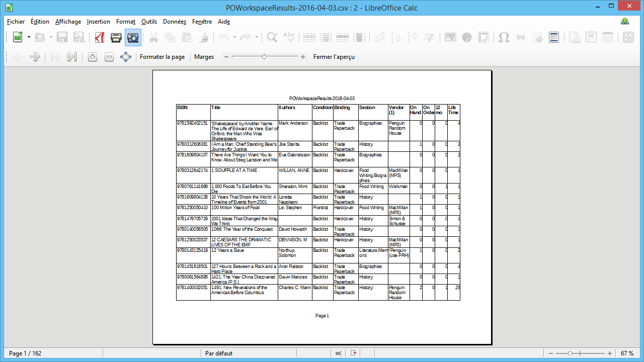Click the Define print area icon
This screenshot has width=644, height=362.
point(574,37)
